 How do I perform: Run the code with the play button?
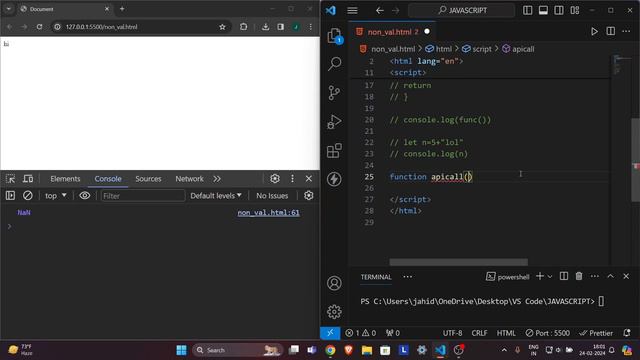pos(594,31)
